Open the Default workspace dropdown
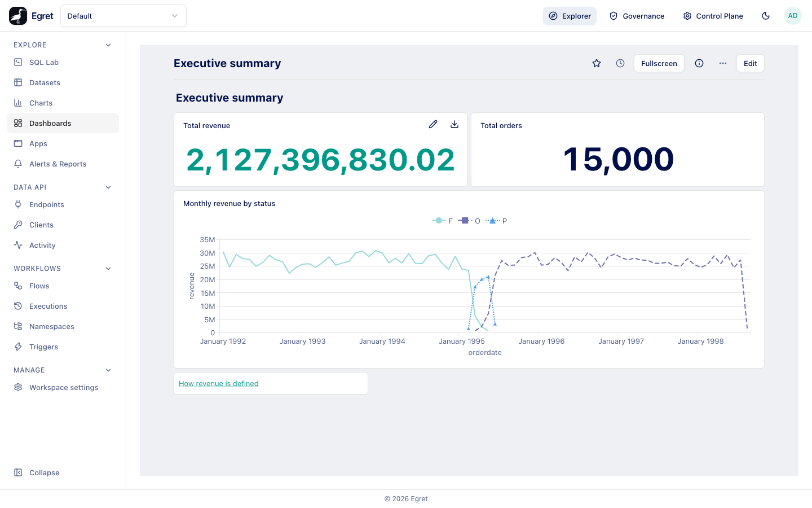The width and height of the screenshot is (812, 508). [123, 16]
